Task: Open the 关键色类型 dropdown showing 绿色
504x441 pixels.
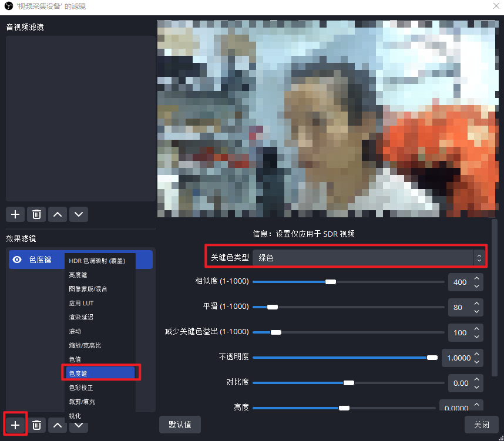Action: pyautogui.click(x=368, y=257)
